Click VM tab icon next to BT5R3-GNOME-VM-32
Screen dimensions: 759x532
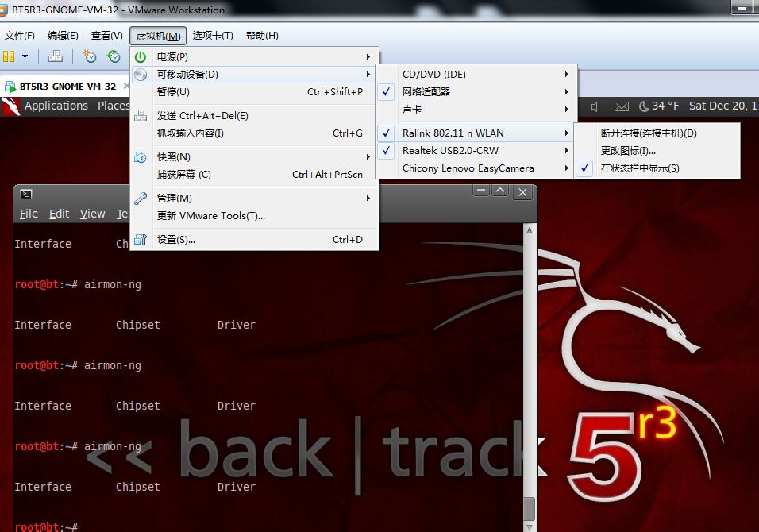click(x=10, y=87)
